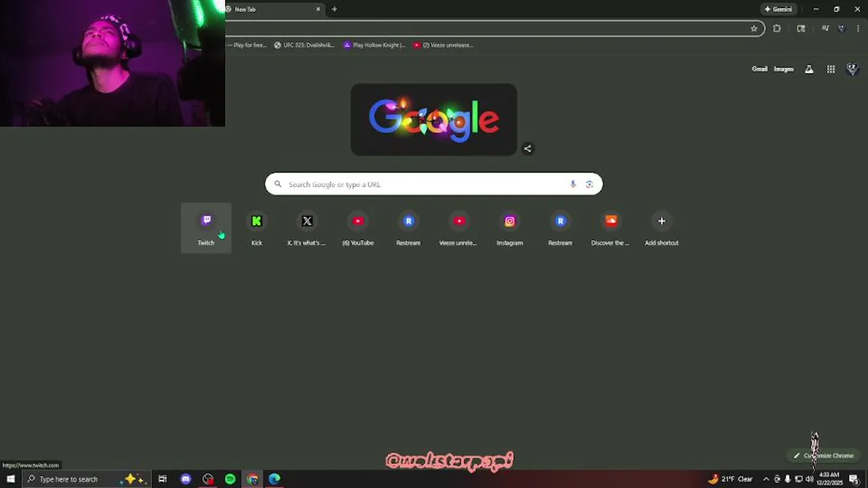868x488 pixels.
Task: Open Microsoft Edge from the taskbar
Action: coord(275,479)
